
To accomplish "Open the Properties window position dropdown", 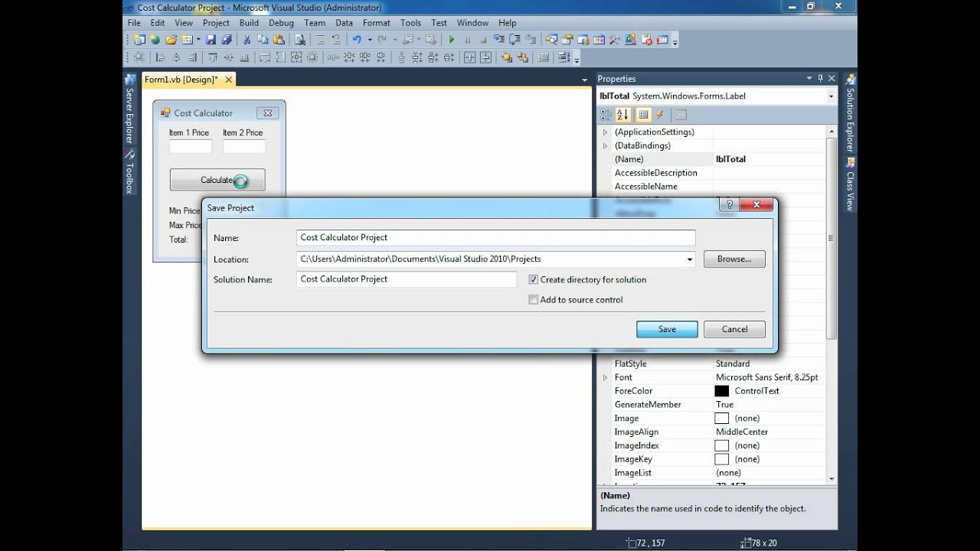I will pos(808,79).
